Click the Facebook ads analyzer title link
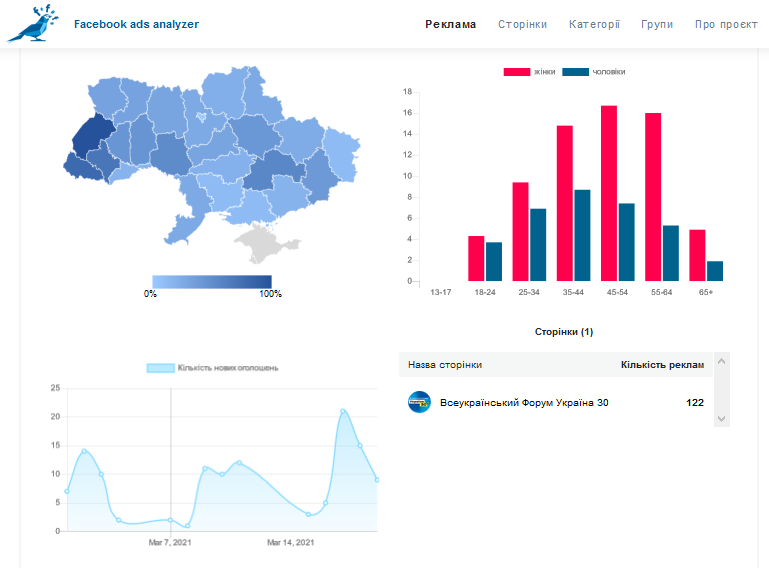The width and height of the screenshot is (769, 568). [x=136, y=23]
